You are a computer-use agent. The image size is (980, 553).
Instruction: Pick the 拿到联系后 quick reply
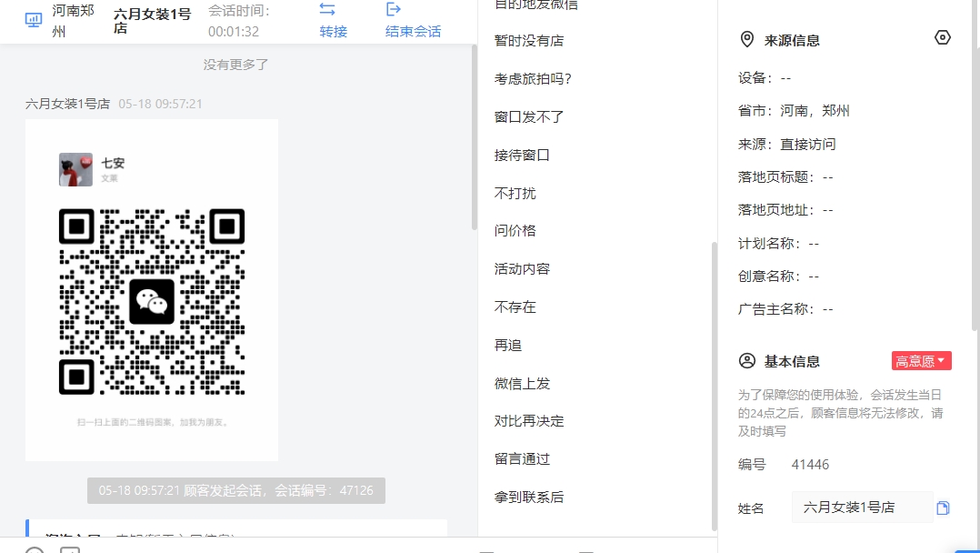point(529,498)
